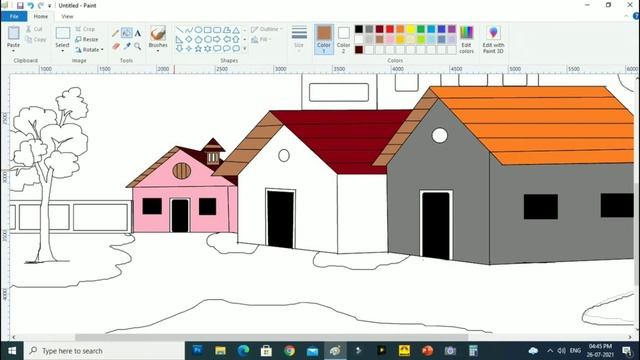Pick the black color swatch
The image size is (640, 360).
click(x=358, y=29)
